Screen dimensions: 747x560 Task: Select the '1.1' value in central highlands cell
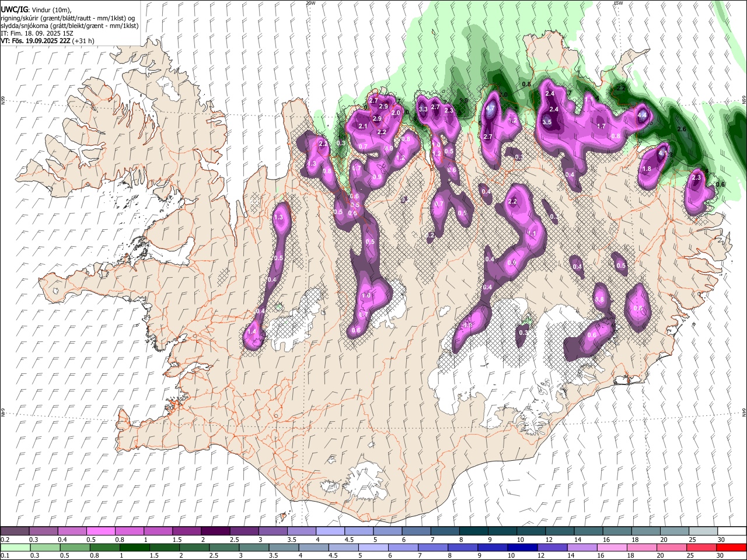click(532, 233)
